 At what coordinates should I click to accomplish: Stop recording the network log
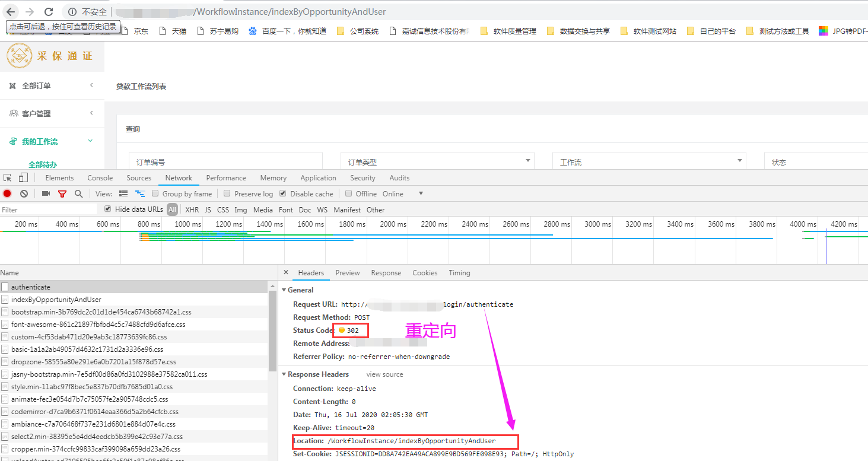point(7,193)
